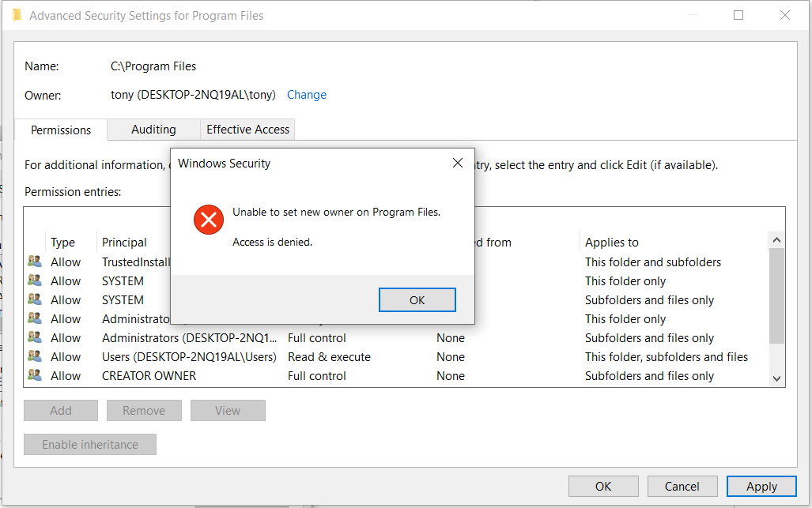This screenshot has height=508, width=812.
Task: Click This folder and subfolders text
Action: pos(653,262)
